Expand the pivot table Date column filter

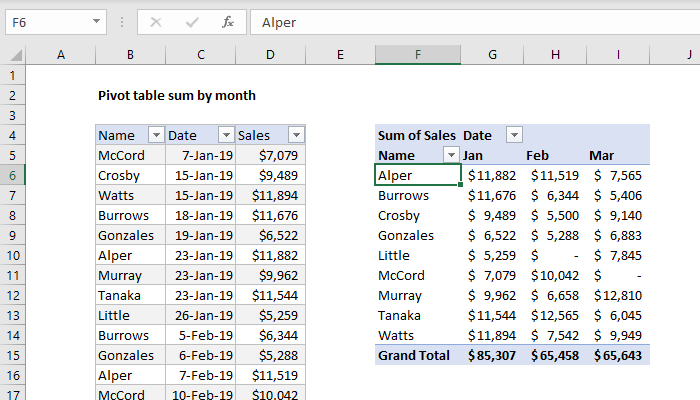(514, 135)
